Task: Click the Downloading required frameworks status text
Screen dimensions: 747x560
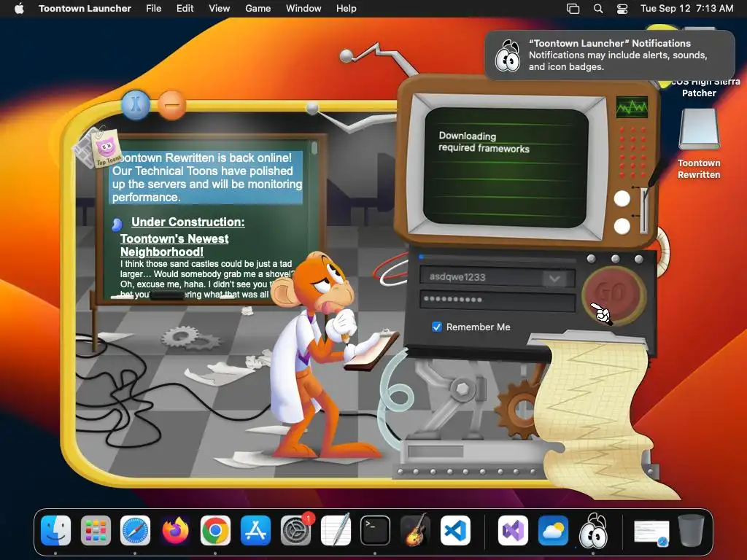Action: point(484,142)
